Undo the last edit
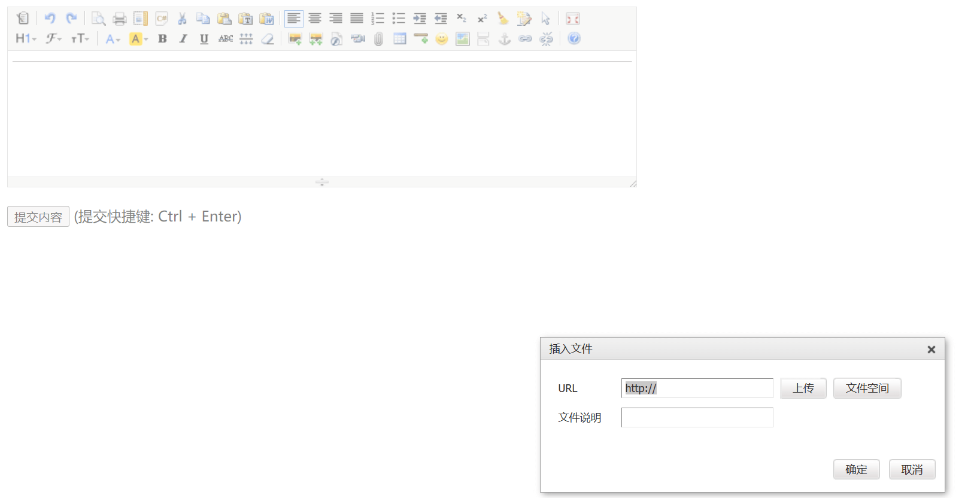Screen dimensions: 980x498 (50, 19)
